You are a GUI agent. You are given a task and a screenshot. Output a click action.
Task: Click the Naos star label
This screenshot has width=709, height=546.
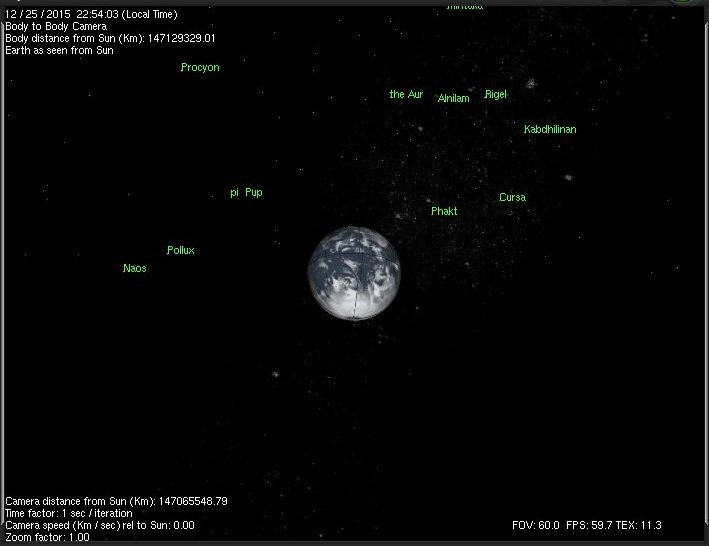(135, 268)
